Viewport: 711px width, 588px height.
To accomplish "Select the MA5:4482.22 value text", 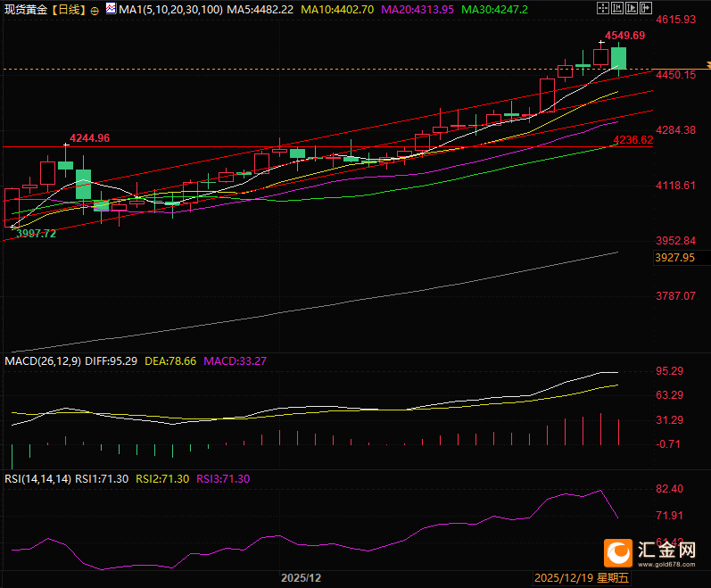I will click(260, 10).
